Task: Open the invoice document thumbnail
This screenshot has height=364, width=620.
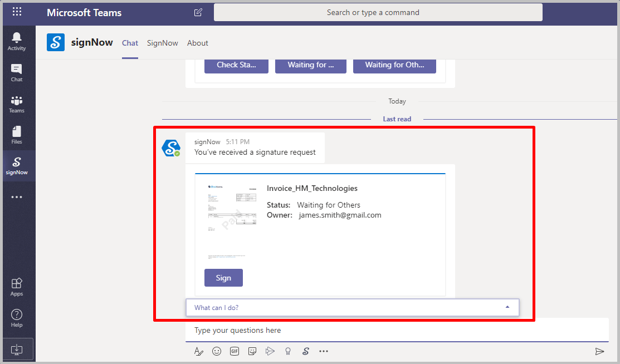Action: (x=232, y=222)
